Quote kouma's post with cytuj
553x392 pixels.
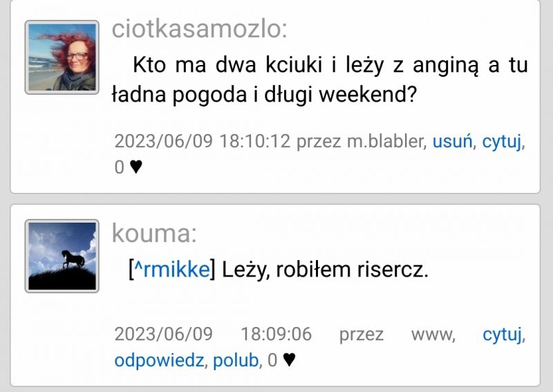[x=502, y=335]
